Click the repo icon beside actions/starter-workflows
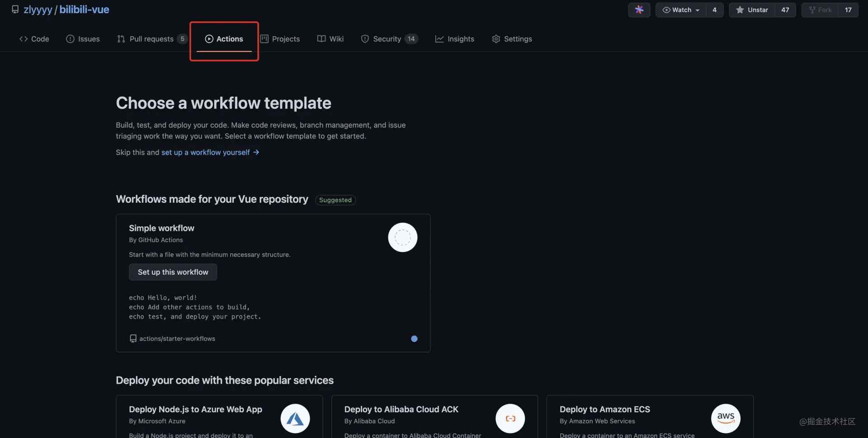This screenshot has width=868, height=438. 133,338
